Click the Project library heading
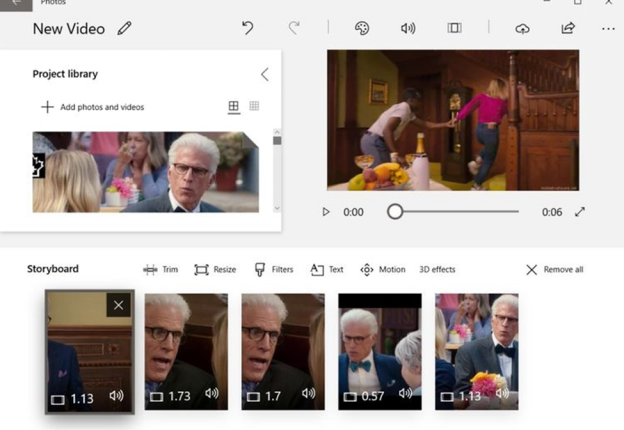 [x=65, y=74]
